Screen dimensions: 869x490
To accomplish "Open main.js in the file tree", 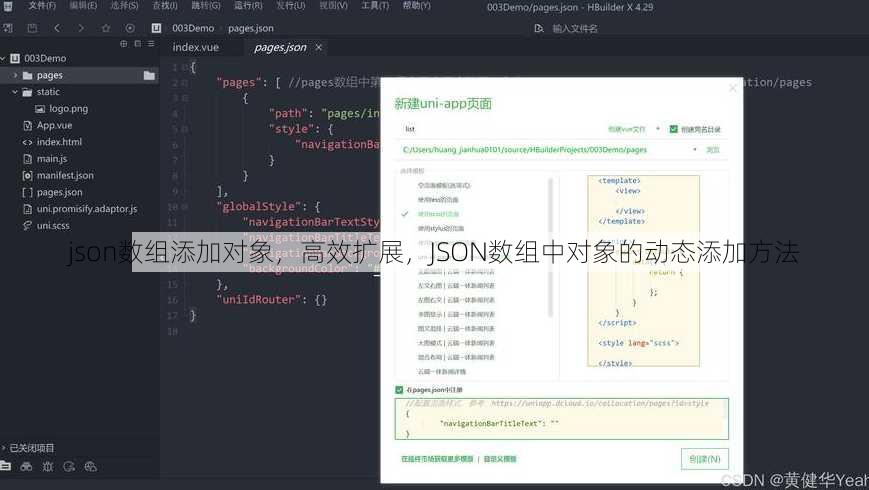I will 52,159.
